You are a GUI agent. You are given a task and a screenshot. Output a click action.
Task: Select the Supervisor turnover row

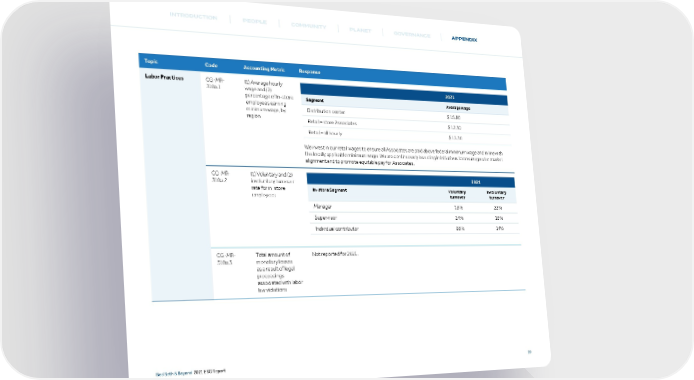413,218
